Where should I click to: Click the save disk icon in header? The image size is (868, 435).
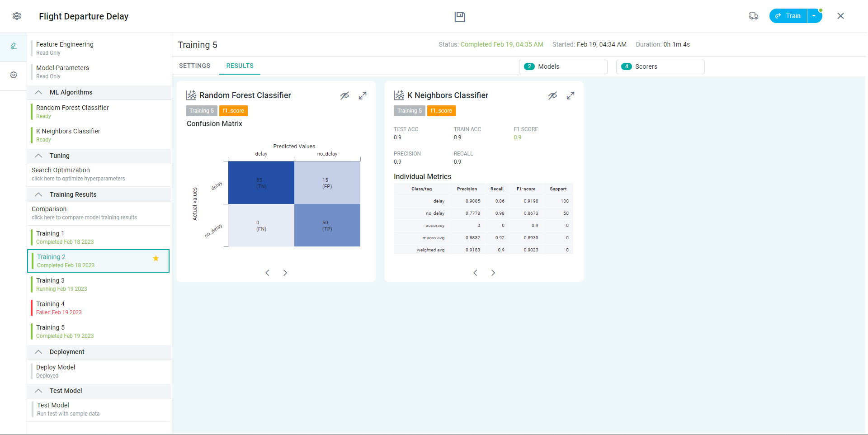459,17
